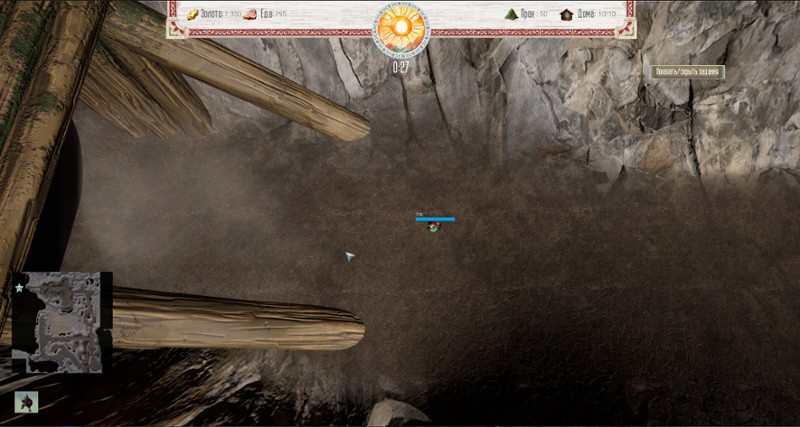Viewport: 800px width, 427px height.
Task: Toggle the Показать/скрыть задания button
Action: click(x=687, y=72)
